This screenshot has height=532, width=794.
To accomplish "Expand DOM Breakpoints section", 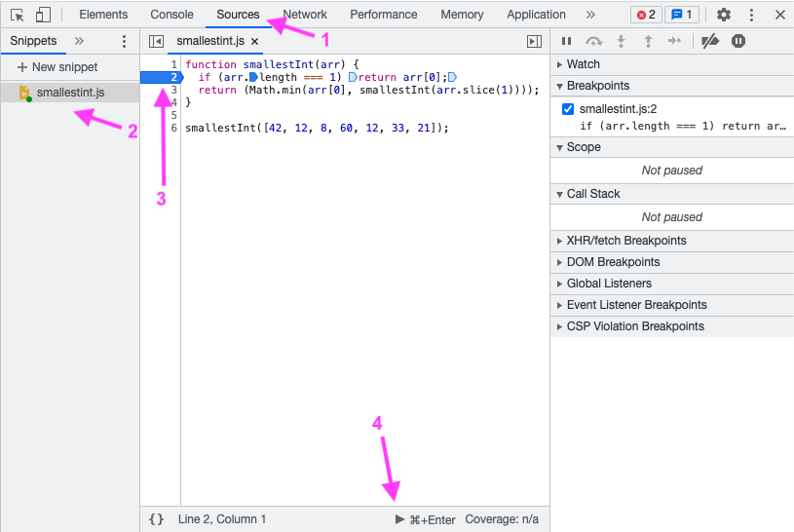I will pos(672,262).
